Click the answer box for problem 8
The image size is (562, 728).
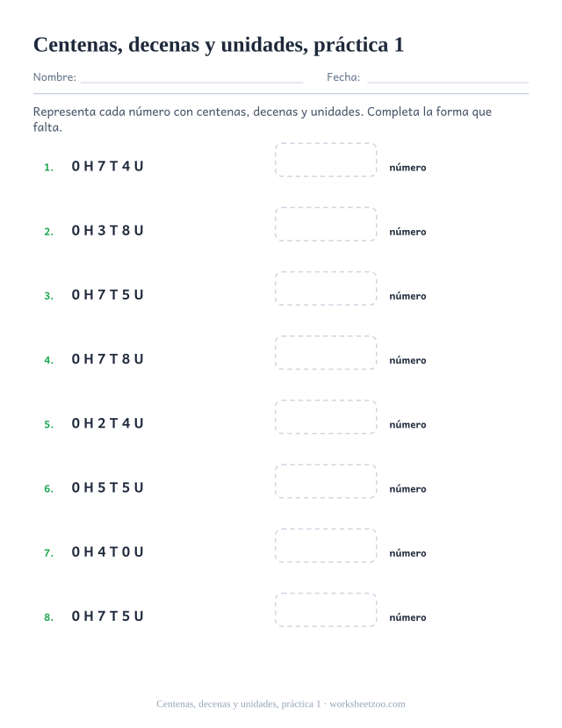325,609
